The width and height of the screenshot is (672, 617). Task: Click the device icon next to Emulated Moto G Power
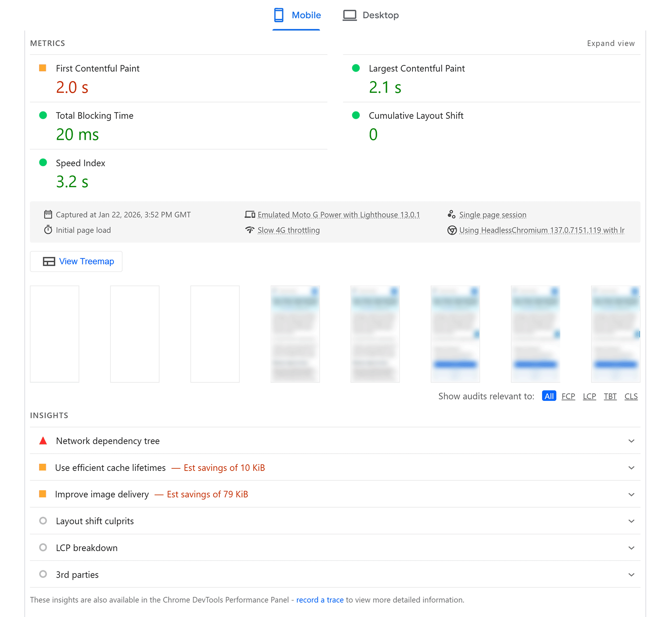pos(250,214)
